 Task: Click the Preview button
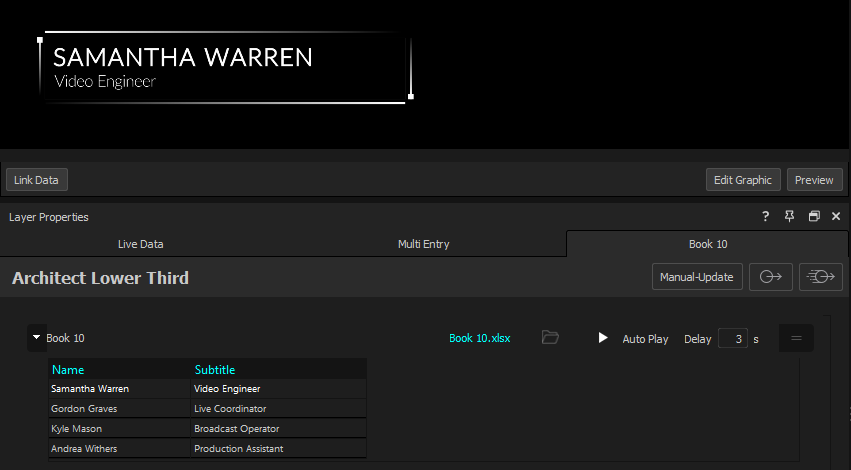[814, 180]
